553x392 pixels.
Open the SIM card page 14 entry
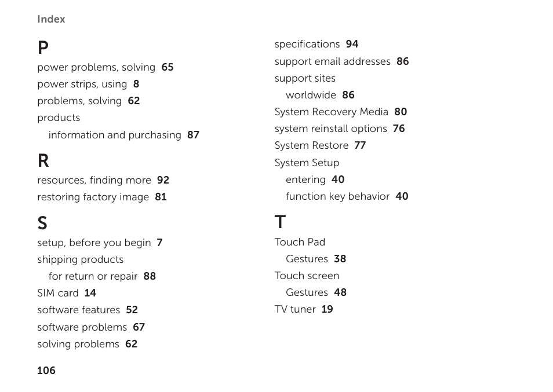pos(67,293)
